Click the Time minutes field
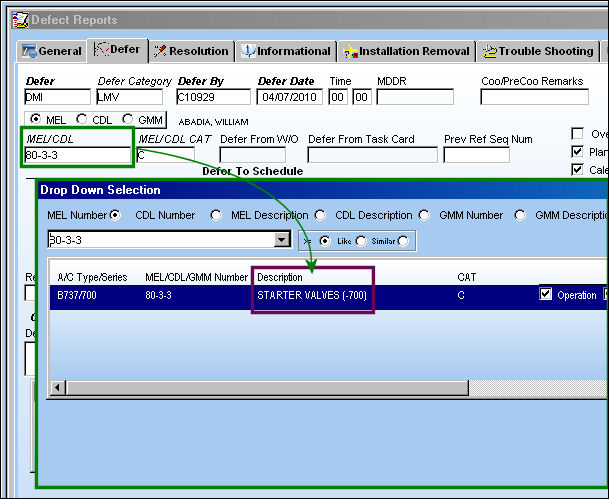 [x=362, y=97]
